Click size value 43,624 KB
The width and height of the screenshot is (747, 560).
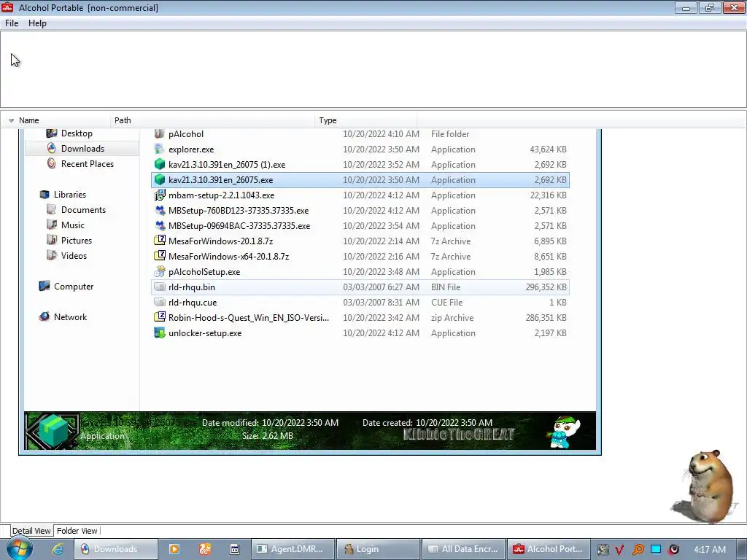(x=548, y=149)
